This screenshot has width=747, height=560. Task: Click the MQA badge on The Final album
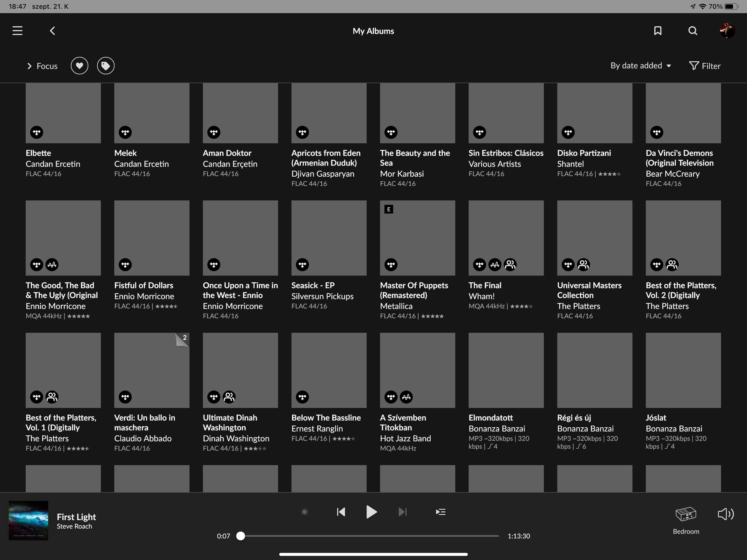pos(495,265)
